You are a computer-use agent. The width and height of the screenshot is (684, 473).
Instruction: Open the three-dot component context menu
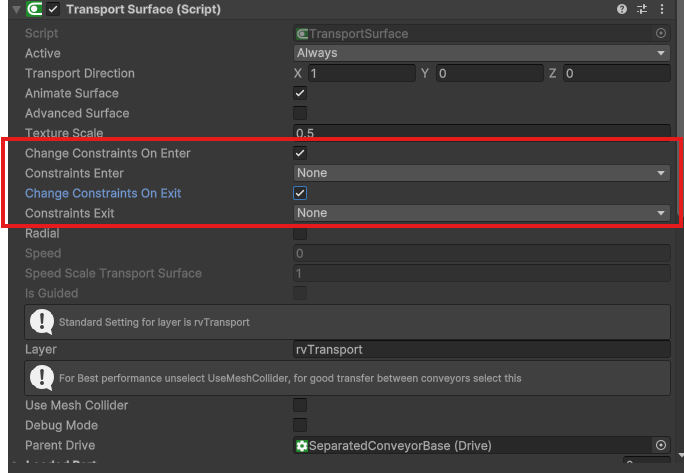(662, 9)
